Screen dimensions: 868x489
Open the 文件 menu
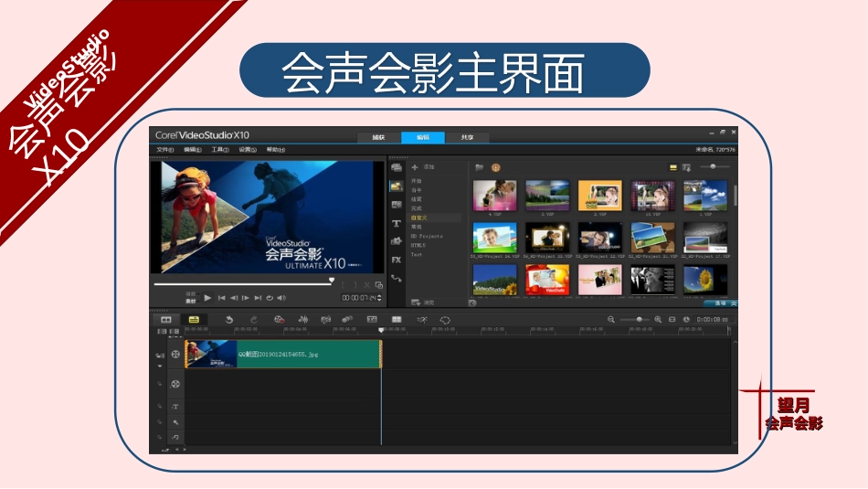tap(165, 150)
